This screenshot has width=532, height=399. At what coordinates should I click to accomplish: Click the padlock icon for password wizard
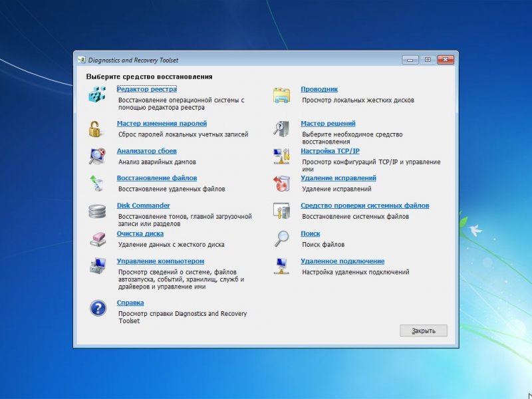click(x=95, y=129)
